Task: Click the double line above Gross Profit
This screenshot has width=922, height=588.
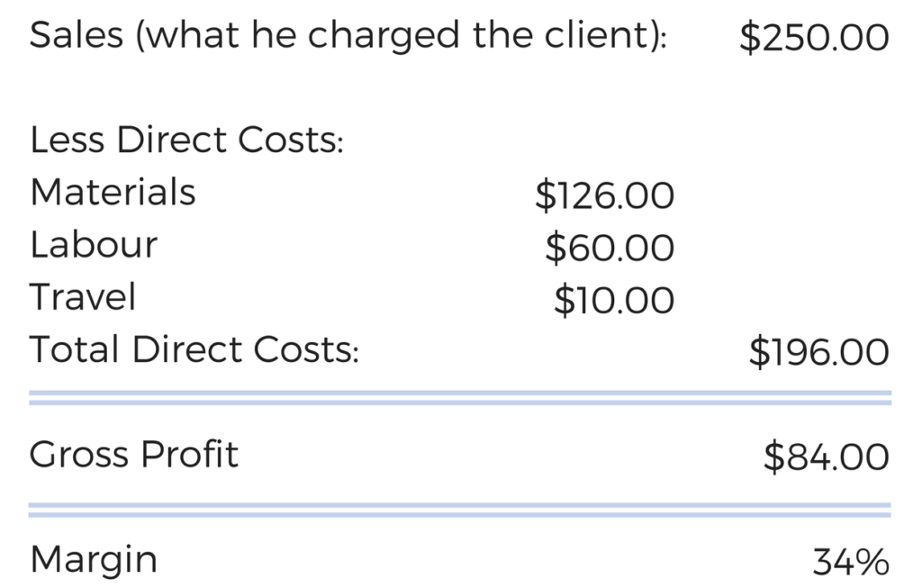Action: point(460,397)
